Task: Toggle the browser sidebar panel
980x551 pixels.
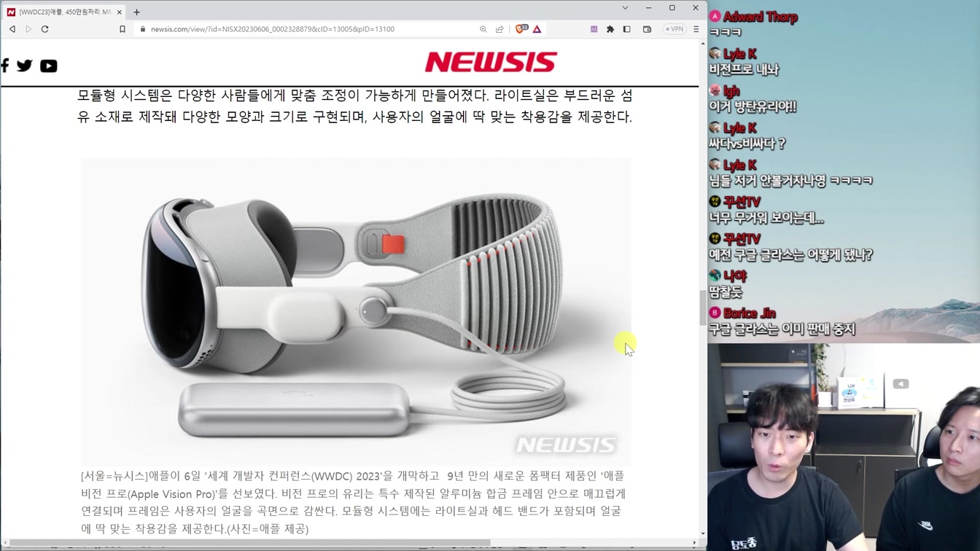Action: tap(627, 29)
